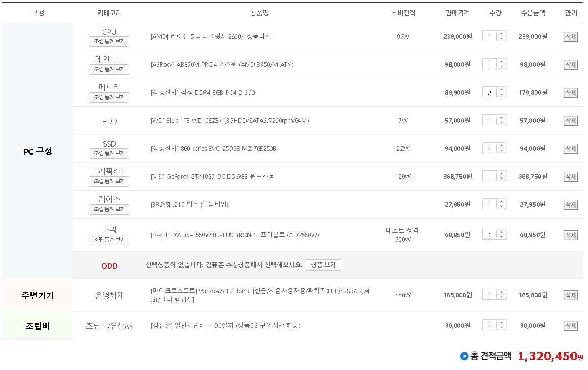Open 조립통계보기 under CPU category

[x=109, y=41]
